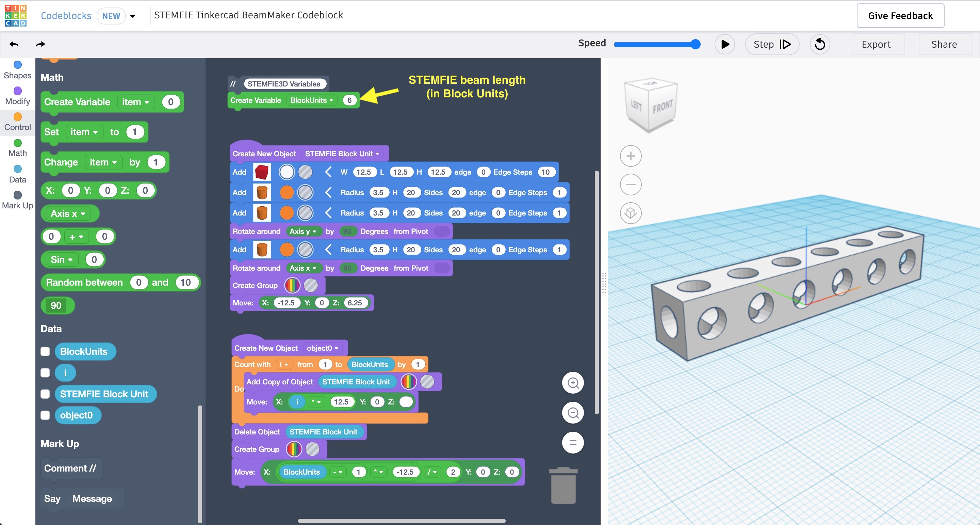980x525 pixels.
Task: Click the Tinkercad logo
Action: pyautogui.click(x=16, y=16)
